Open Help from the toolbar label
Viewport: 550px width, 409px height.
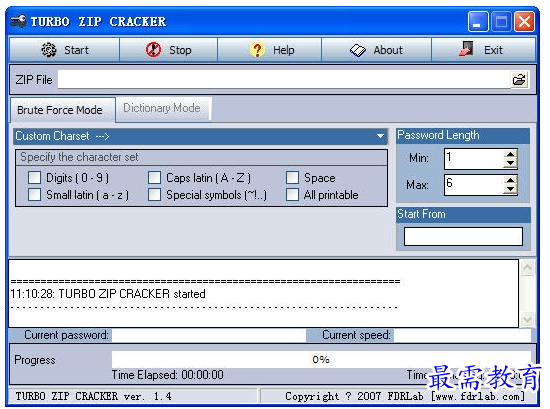click(284, 50)
